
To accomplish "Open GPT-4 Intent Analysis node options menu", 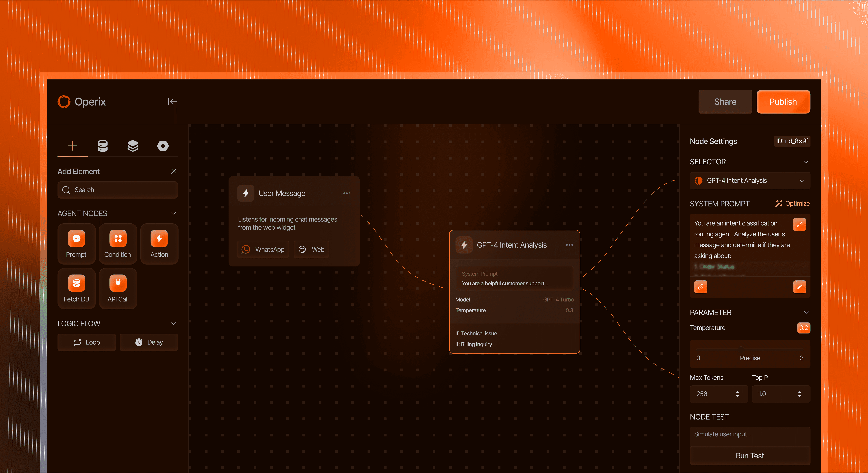I will coord(569,245).
